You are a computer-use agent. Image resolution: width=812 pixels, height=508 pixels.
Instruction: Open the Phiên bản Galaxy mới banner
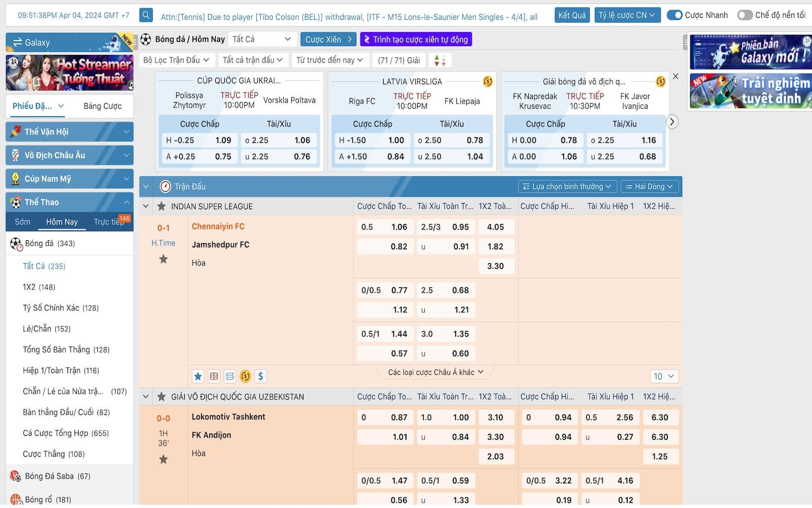click(750, 52)
